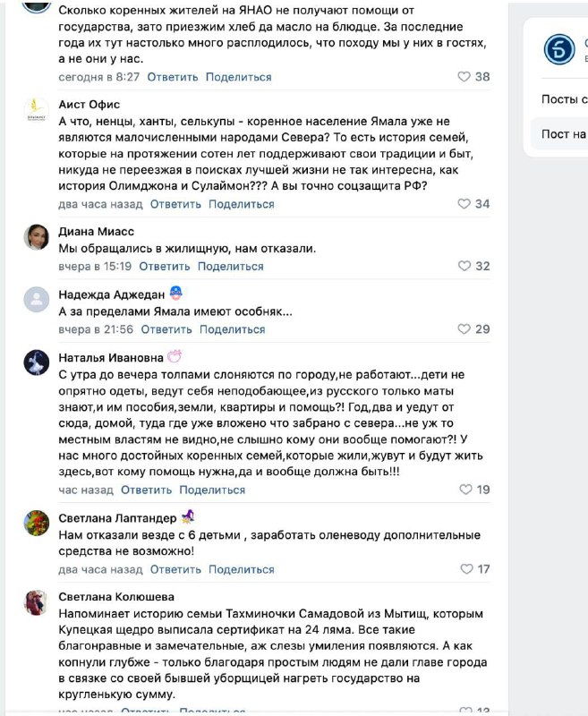Share Наталья Ивановна comment via Поделиться
Viewport: 588px width, 716px height.
(x=212, y=490)
